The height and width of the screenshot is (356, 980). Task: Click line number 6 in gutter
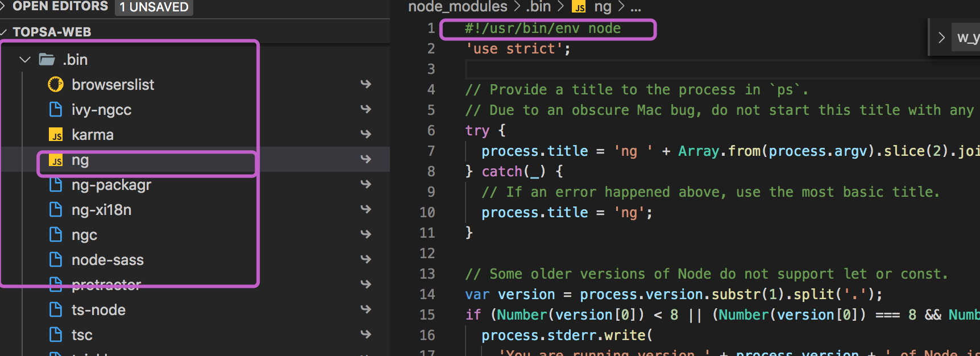click(431, 131)
